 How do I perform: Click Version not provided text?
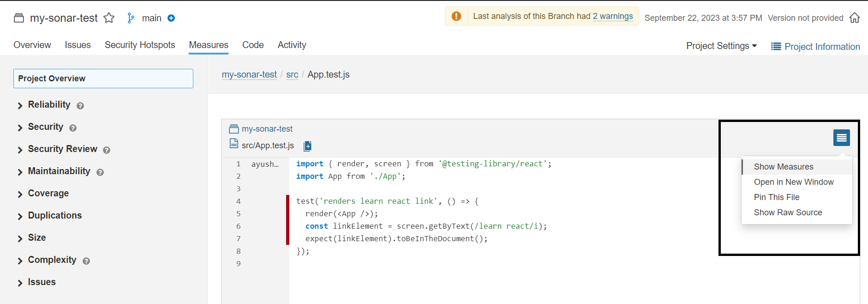[x=806, y=18]
